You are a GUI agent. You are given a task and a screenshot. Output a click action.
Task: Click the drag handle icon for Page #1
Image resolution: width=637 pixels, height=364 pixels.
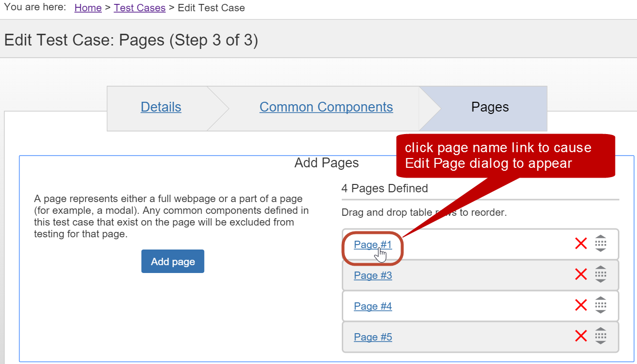(601, 243)
